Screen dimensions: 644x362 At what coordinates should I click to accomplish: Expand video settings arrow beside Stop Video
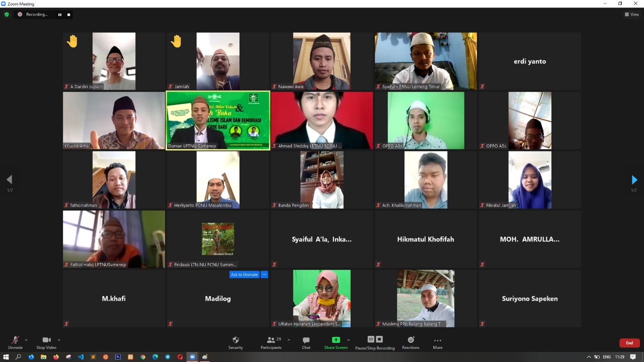click(x=59, y=340)
